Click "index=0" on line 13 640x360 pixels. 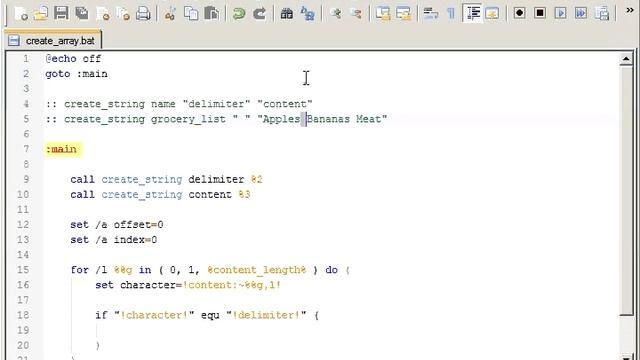[x=135, y=240]
